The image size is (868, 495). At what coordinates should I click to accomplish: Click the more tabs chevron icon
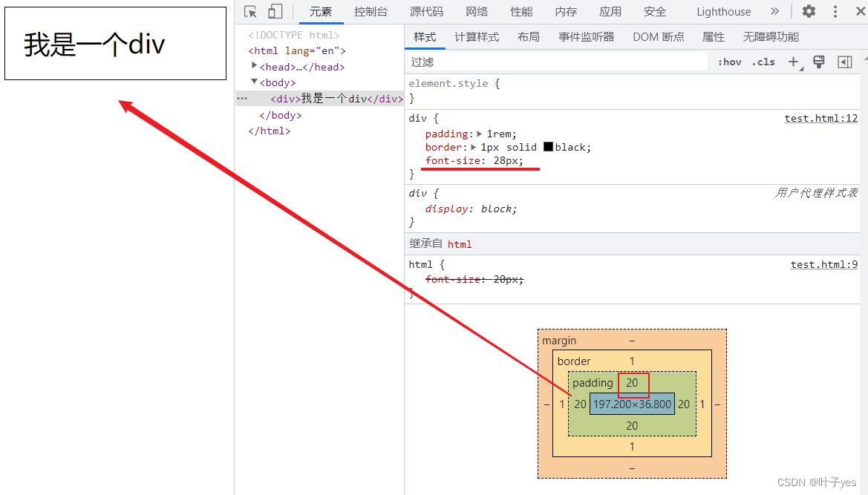(x=774, y=11)
